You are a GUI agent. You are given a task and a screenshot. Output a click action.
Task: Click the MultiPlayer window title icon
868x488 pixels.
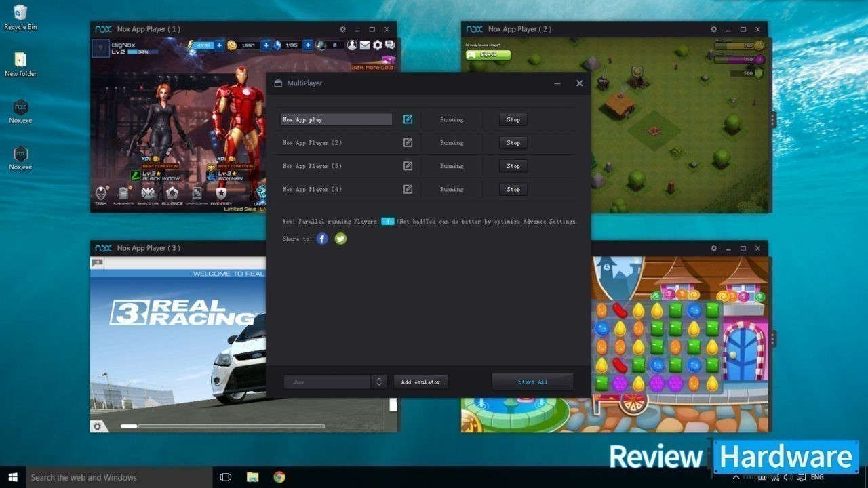[278, 83]
